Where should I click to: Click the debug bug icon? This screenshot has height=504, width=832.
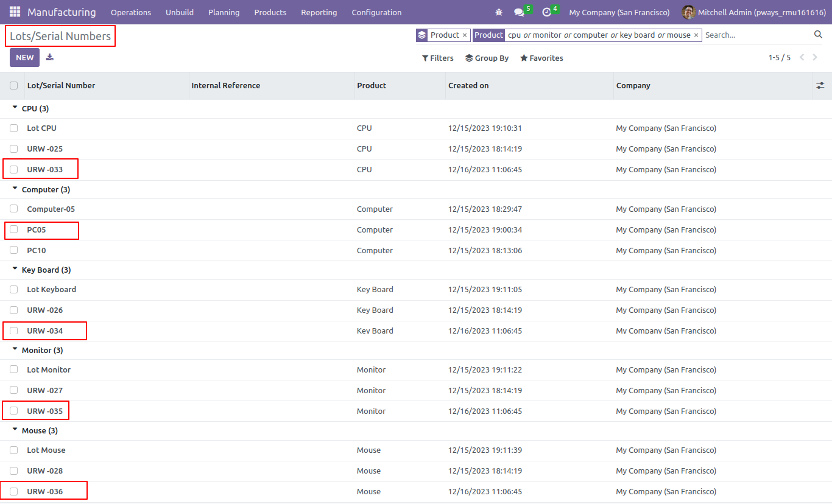coord(499,12)
